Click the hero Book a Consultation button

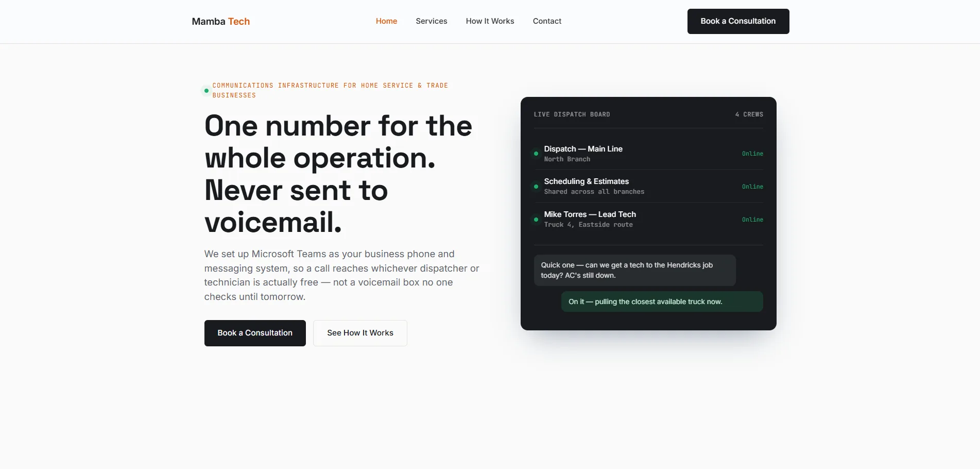tap(255, 333)
